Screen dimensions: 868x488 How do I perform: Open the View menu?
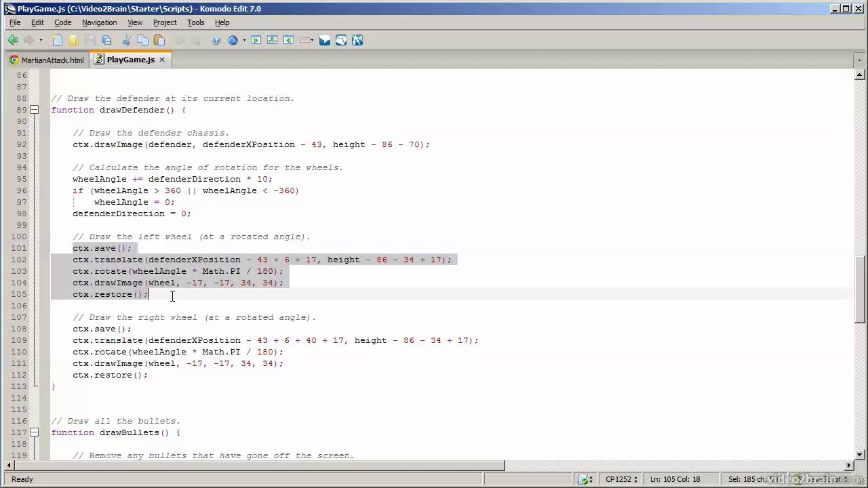[135, 22]
